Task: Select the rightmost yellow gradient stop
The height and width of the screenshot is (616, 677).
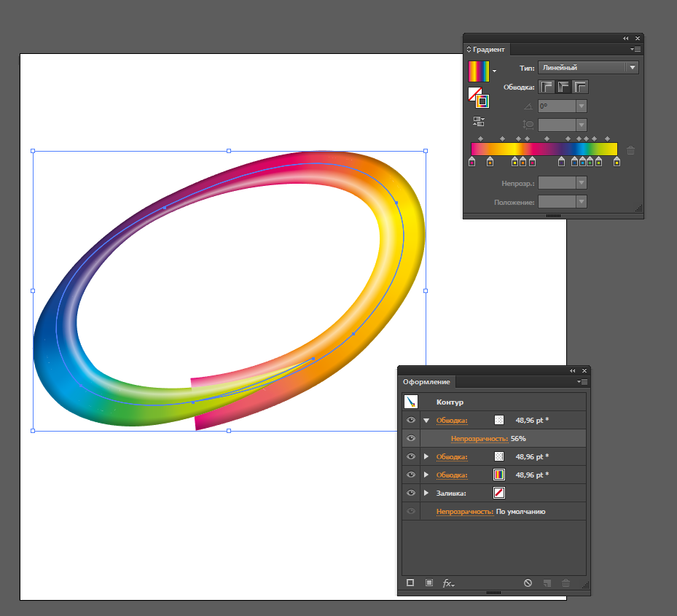Action: 617,162
